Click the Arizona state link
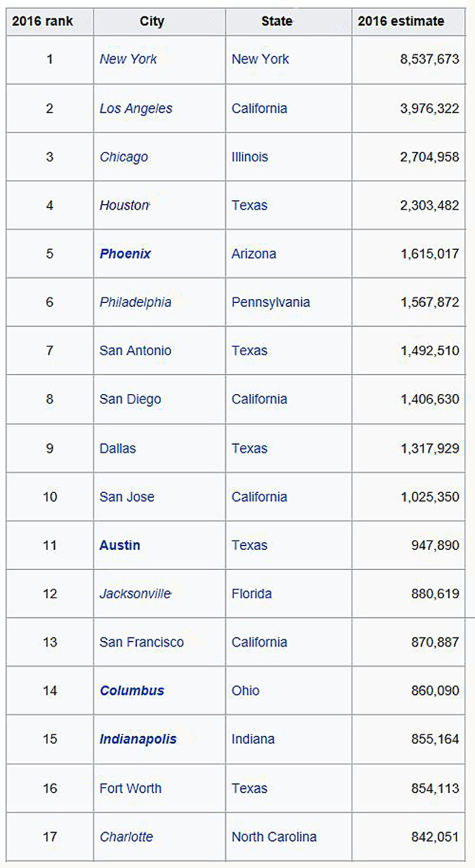 pos(254,254)
